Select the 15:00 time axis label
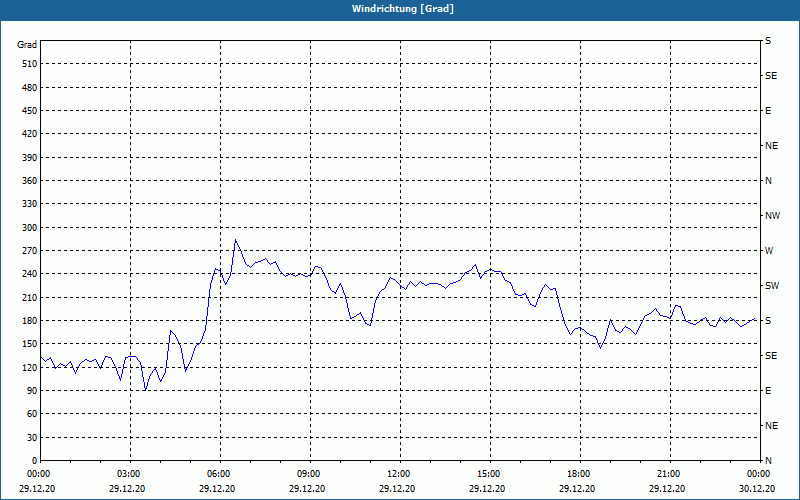Viewport: 800px width, 500px height. click(x=487, y=474)
